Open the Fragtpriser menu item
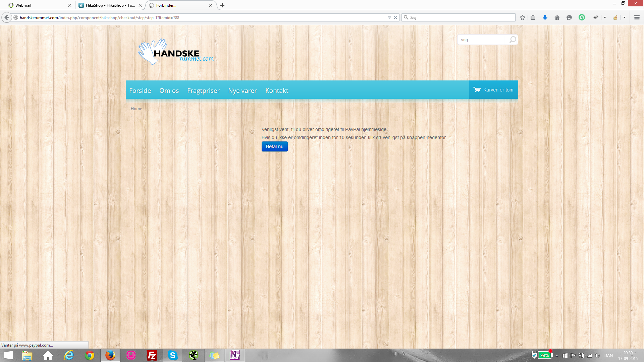This screenshot has height=362, width=644. (203, 90)
